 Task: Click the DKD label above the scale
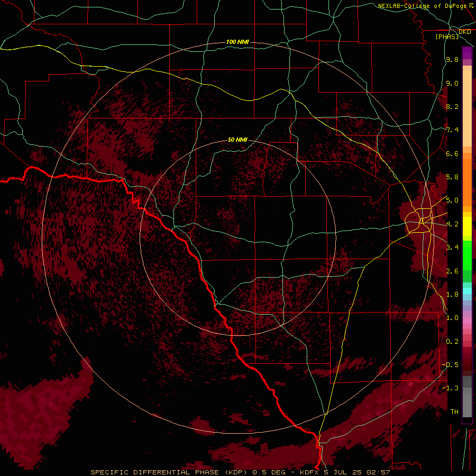(x=464, y=32)
